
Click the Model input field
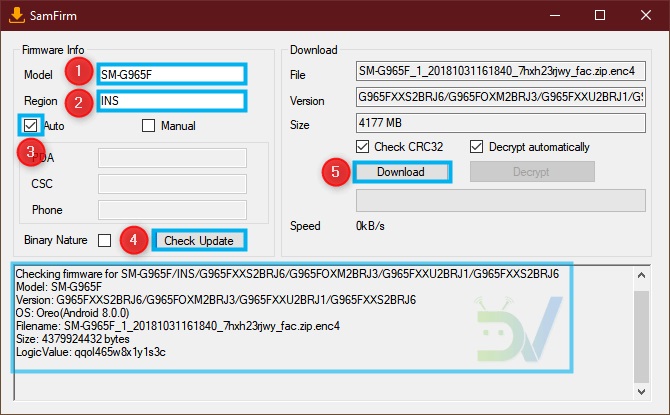(x=171, y=74)
